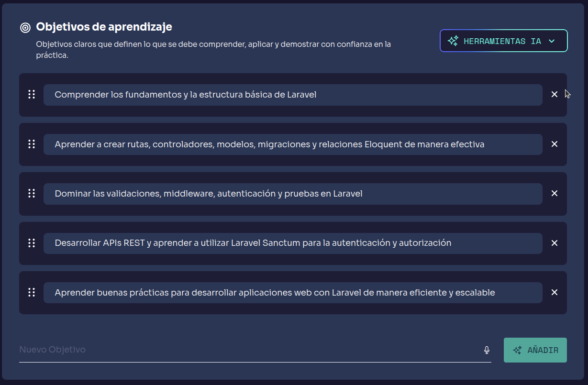Open the Herramientas IA dropdown
Viewport: 588px width, 385px height.
[x=503, y=41]
